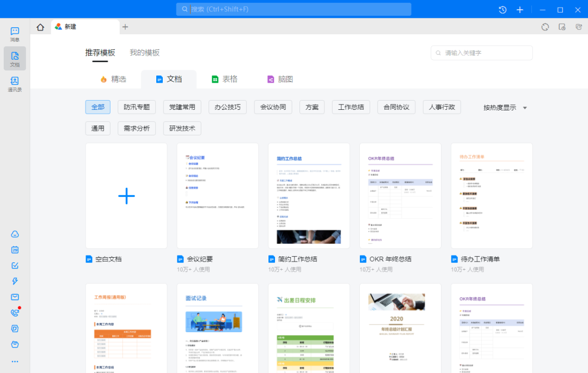This screenshot has width=588, height=373.
Task: Filter templates by 会议协同
Action: click(273, 107)
